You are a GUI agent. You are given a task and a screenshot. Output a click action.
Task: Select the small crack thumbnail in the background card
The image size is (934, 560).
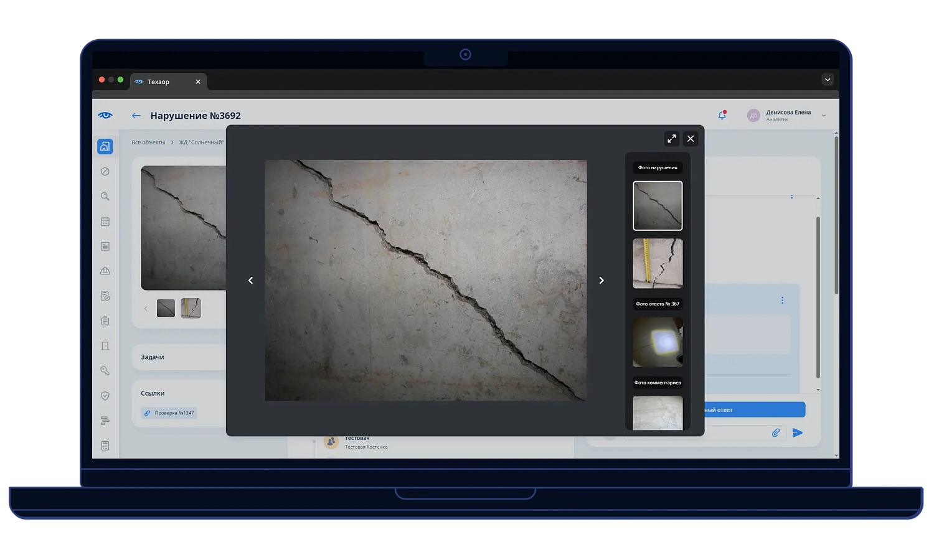tap(166, 309)
